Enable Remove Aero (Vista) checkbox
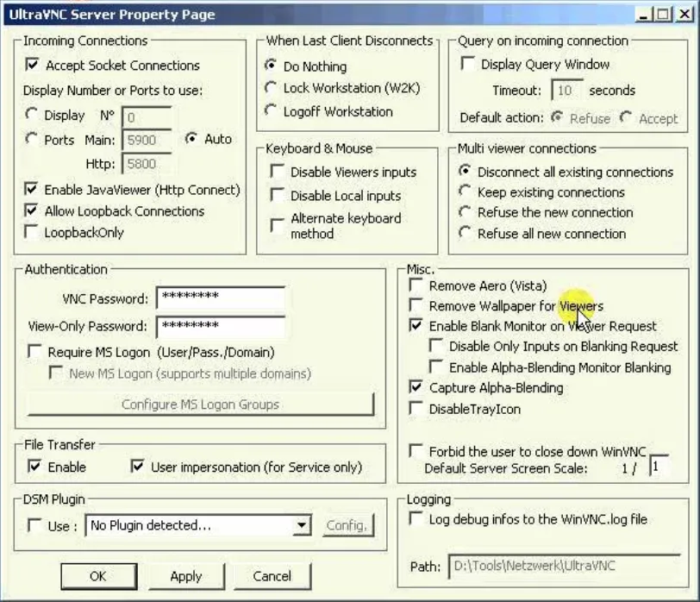This screenshot has height=602, width=700. click(x=416, y=285)
